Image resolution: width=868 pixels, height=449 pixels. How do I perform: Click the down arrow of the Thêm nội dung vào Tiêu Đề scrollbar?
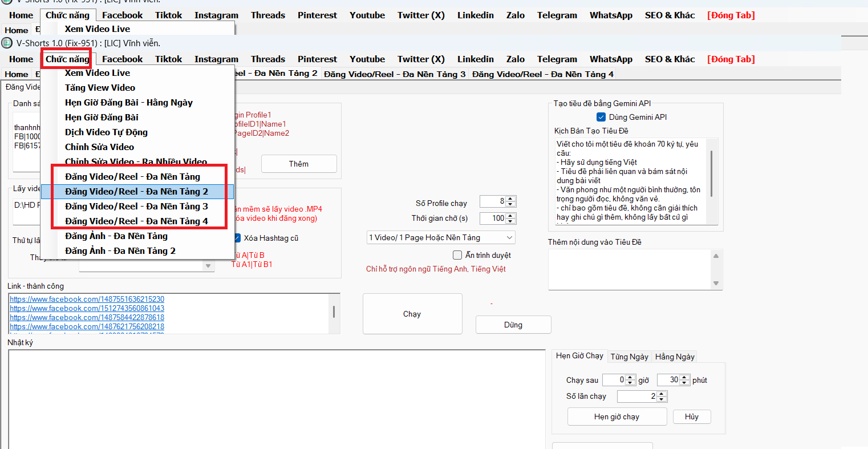click(x=716, y=284)
